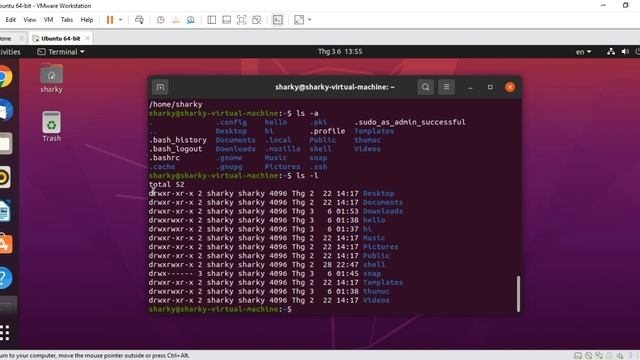Click the 'total 52' line
This screenshot has width=640, height=360.
167,184
